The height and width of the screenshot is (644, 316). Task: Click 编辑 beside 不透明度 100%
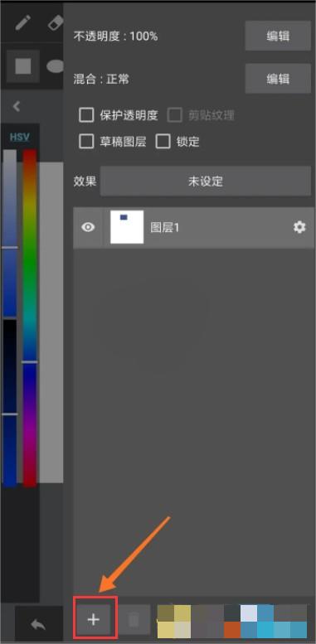278,36
